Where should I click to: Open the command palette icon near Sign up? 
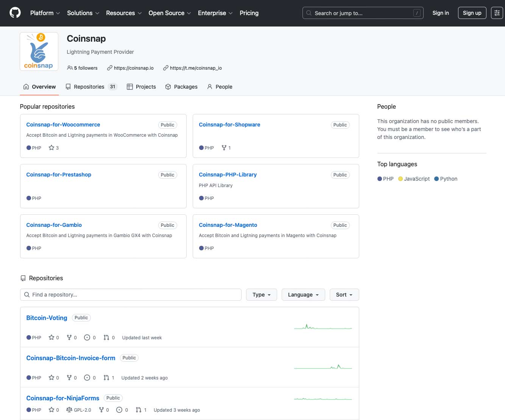(497, 12)
